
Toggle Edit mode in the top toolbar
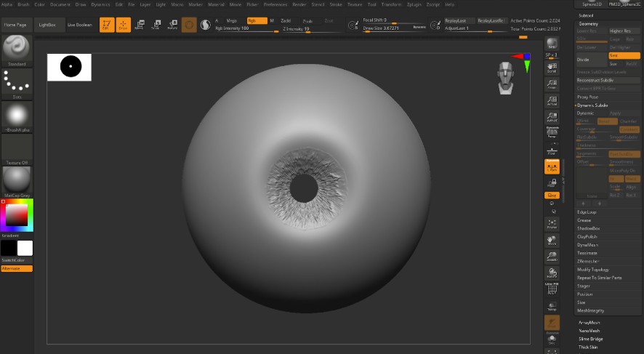click(107, 25)
